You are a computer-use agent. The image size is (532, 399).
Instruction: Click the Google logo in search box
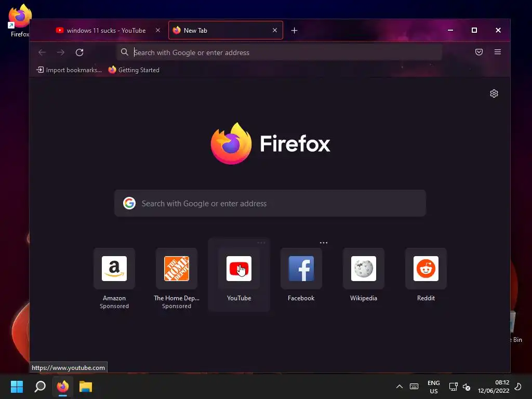(x=129, y=203)
